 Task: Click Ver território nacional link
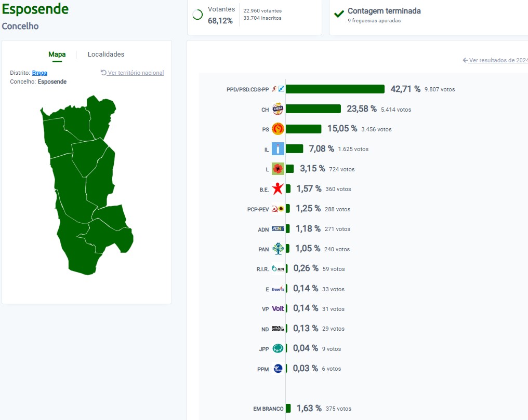click(x=133, y=73)
